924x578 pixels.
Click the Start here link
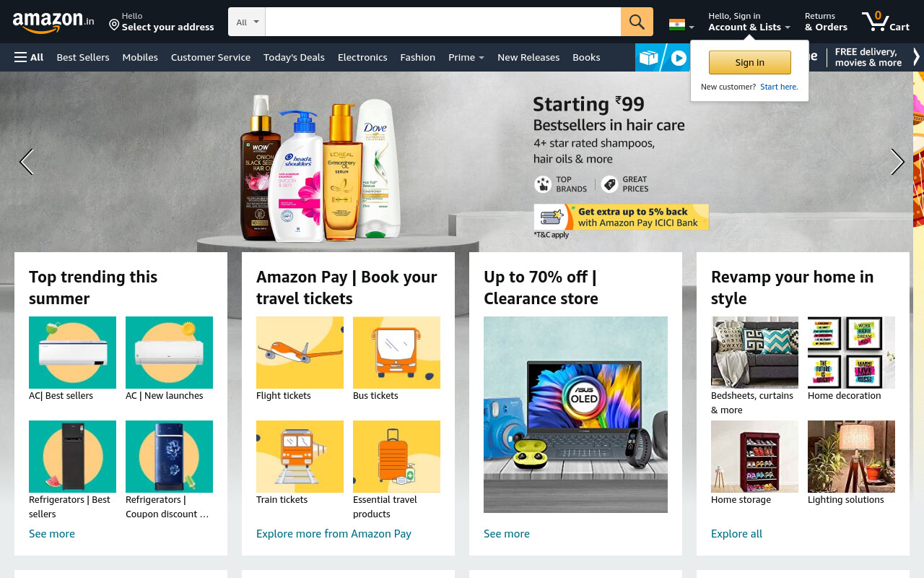pyautogui.click(x=779, y=87)
